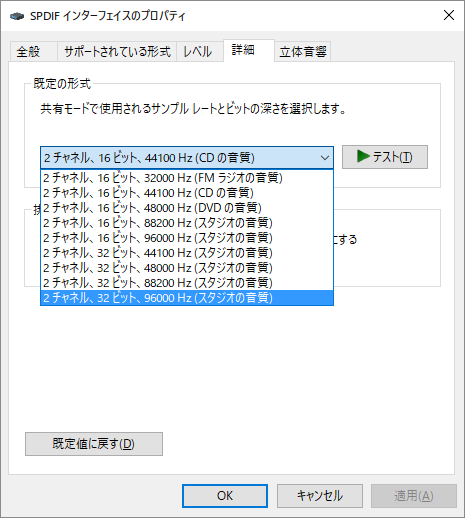Image resolution: width=465 pixels, height=518 pixels.
Task: Select highlighted 32 ビット 96000 Hz option
Action: point(187,298)
